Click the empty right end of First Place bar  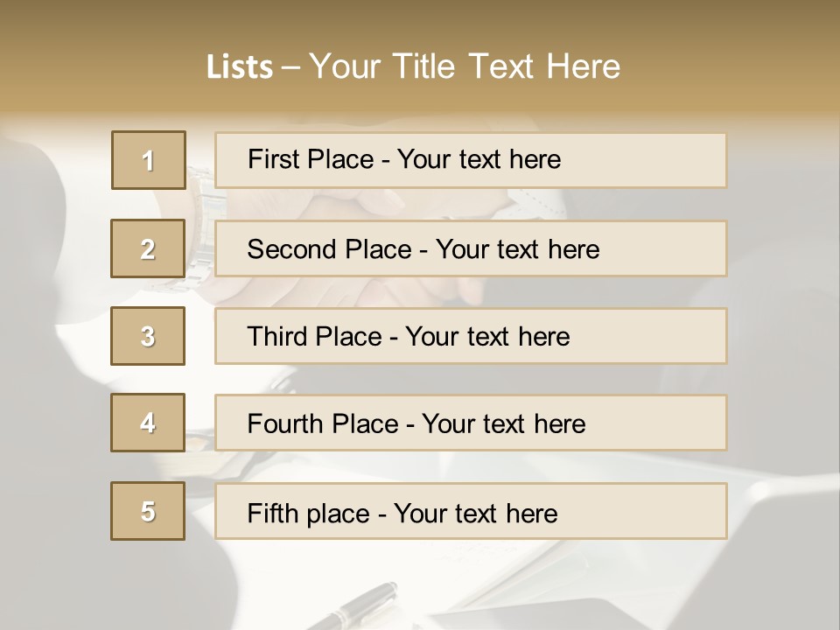pos(665,160)
